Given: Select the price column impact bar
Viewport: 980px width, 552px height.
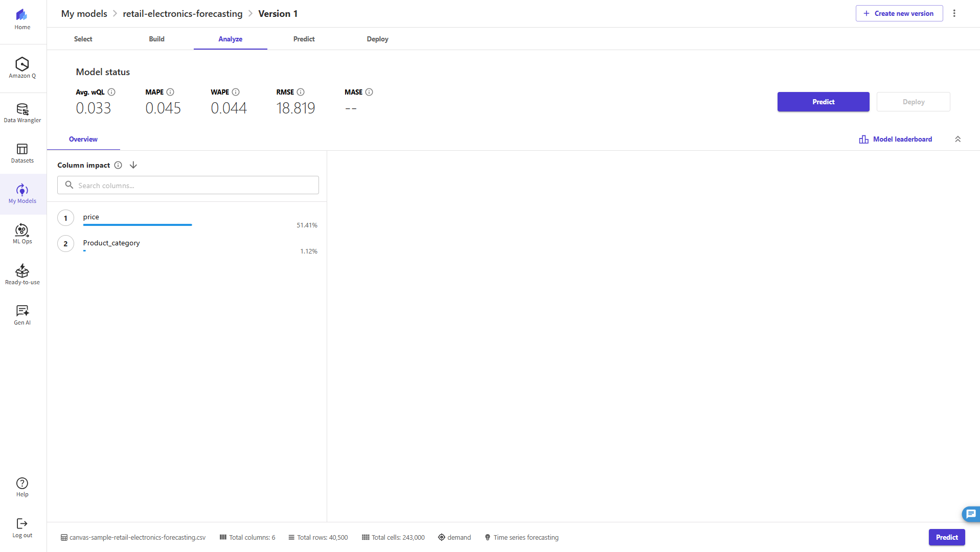Looking at the screenshot, I should pos(138,225).
